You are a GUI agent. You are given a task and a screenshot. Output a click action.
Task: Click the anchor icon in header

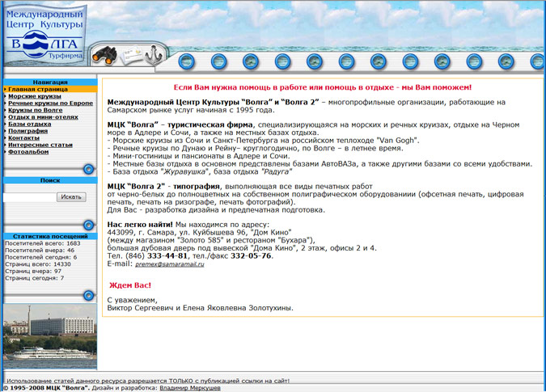click(153, 55)
